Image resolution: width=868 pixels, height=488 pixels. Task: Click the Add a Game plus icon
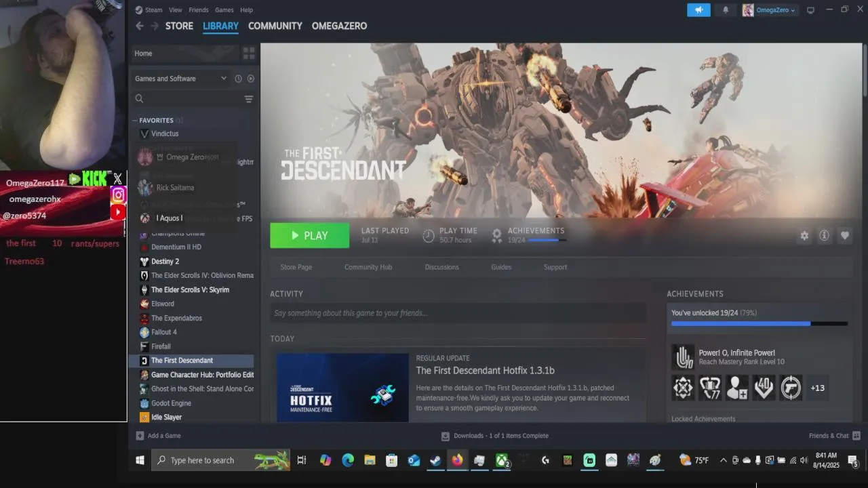click(x=140, y=436)
